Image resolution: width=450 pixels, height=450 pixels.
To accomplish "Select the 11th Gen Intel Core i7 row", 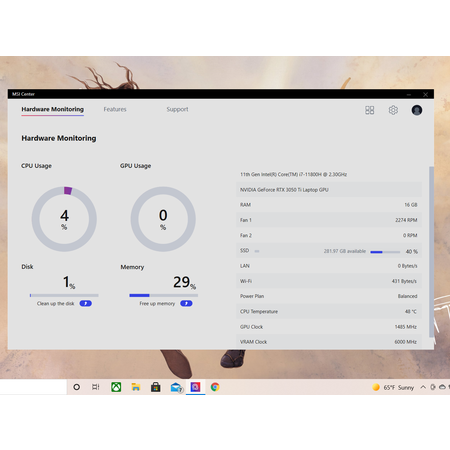I will pos(329,174).
